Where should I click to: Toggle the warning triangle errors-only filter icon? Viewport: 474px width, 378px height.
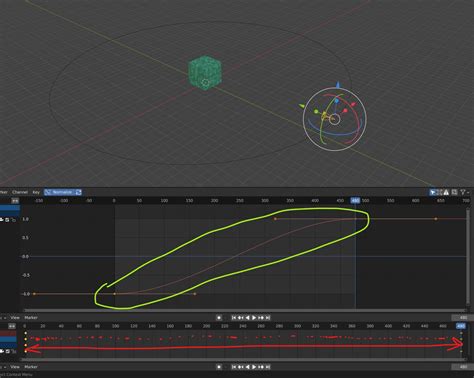click(446, 192)
